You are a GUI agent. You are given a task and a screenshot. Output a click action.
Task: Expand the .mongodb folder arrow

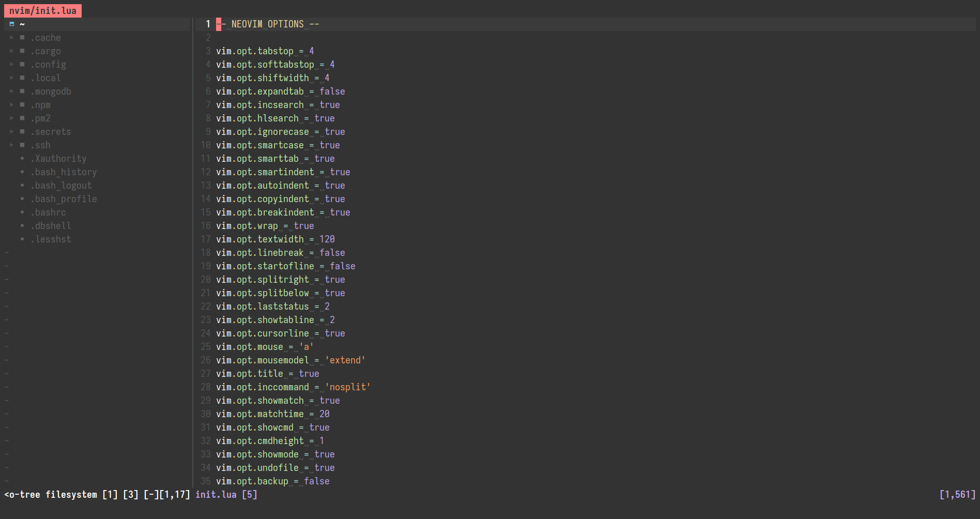click(12, 91)
